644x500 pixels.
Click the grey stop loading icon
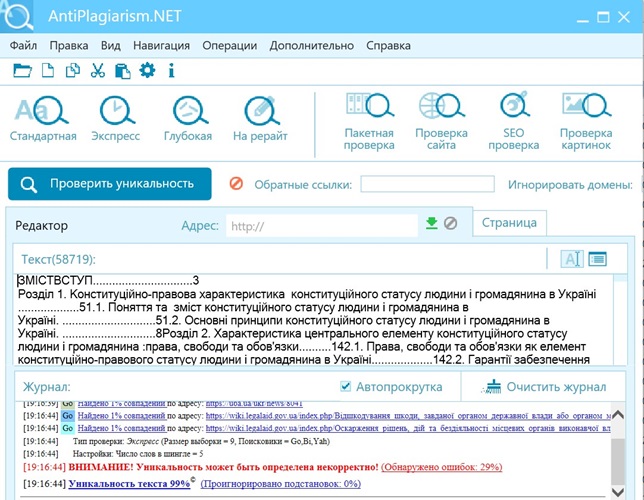pyautogui.click(x=451, y=224)
